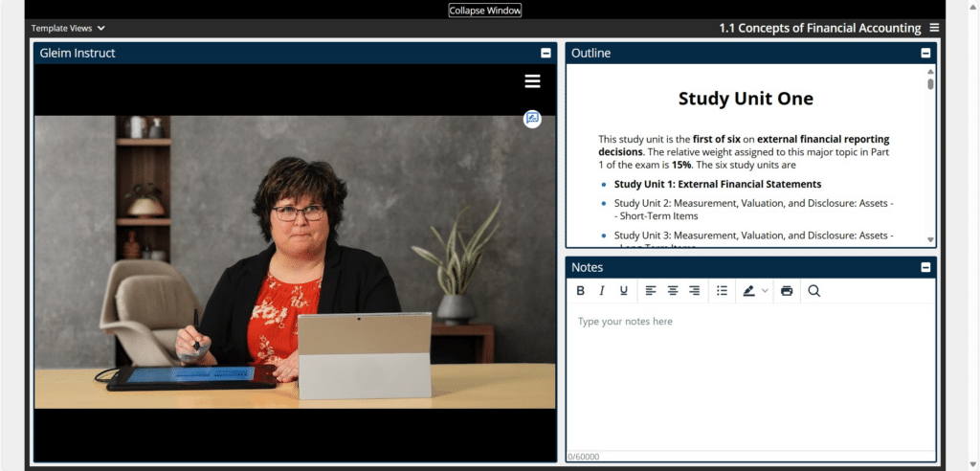Open the video player hamburger menu
980x471 pixels.
(x=532, y=81)
